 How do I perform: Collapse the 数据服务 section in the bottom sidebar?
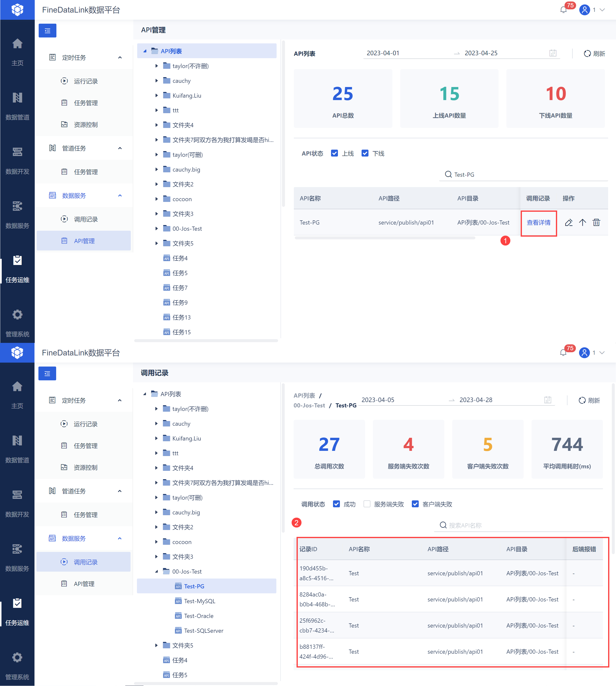[119, 539]
